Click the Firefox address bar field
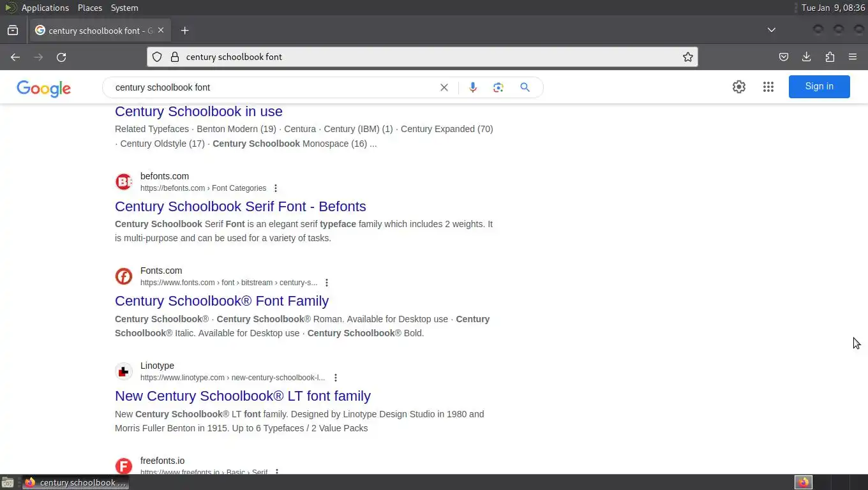 click(422, 57)
